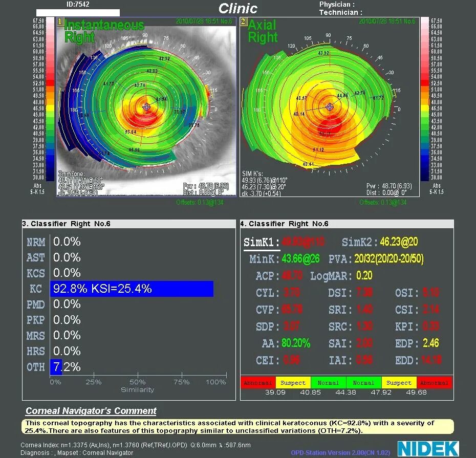Image resolution: width=476 pixels, height=458 pixels.
Task: Click the center crosshair marker on the Axial map
Action: tap(330, 107)
